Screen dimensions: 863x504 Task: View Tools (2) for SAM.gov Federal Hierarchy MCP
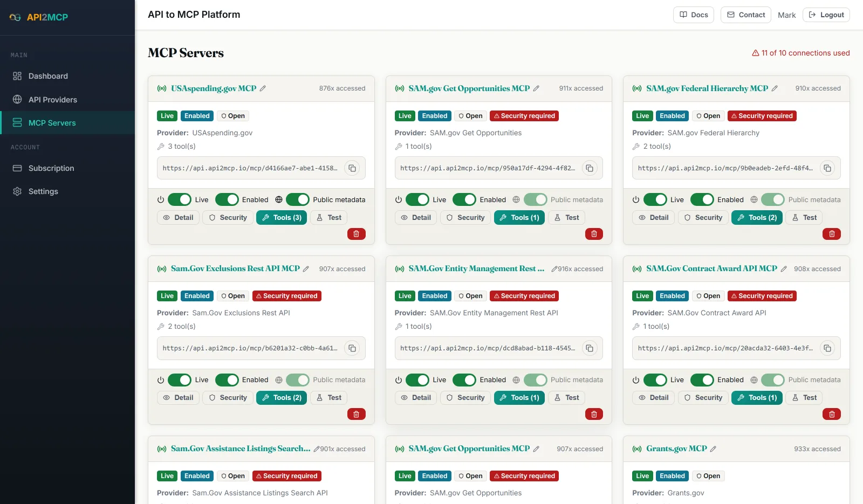(757, 218)
